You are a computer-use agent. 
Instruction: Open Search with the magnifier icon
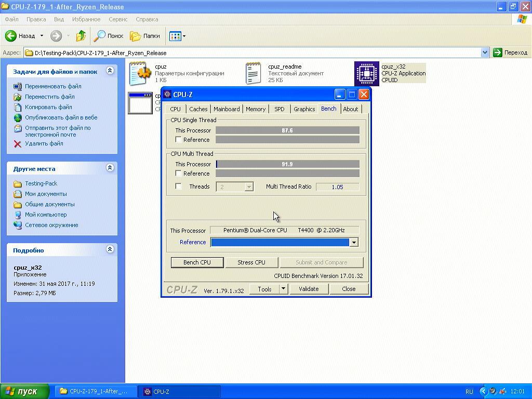pyautogui.click(x=99, y=36)
